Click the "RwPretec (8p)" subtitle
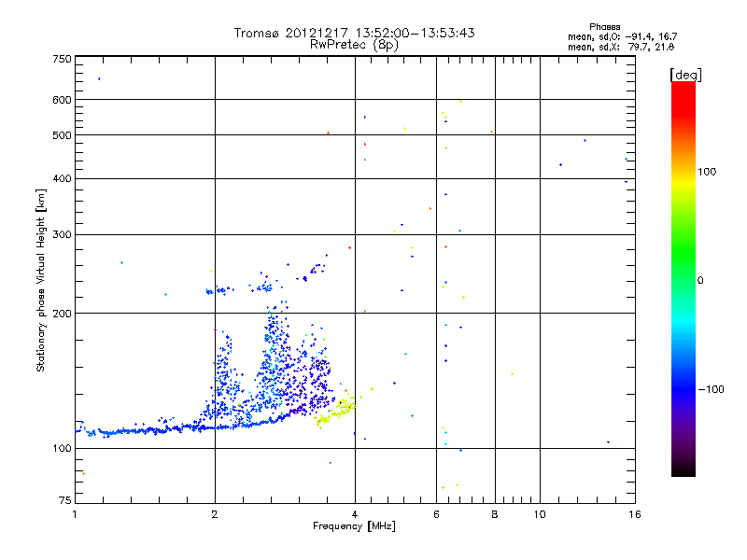This screenshot has height=560, width=747. [354, 45]
